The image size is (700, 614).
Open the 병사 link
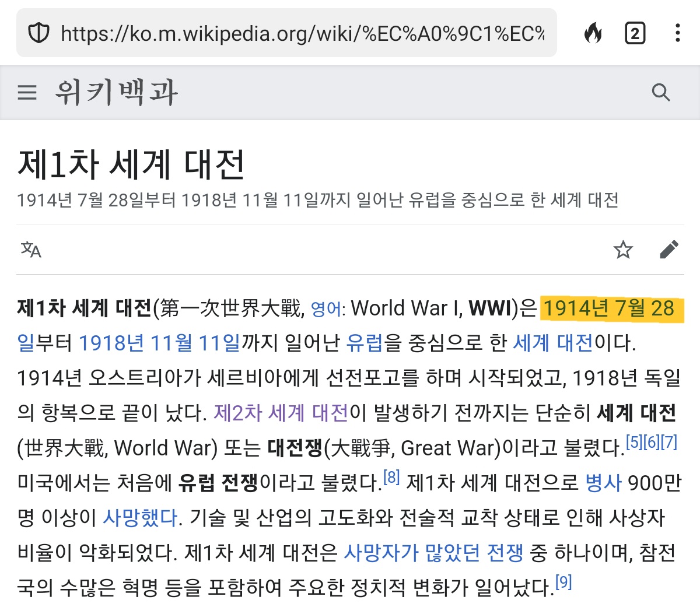coord(603,483)
